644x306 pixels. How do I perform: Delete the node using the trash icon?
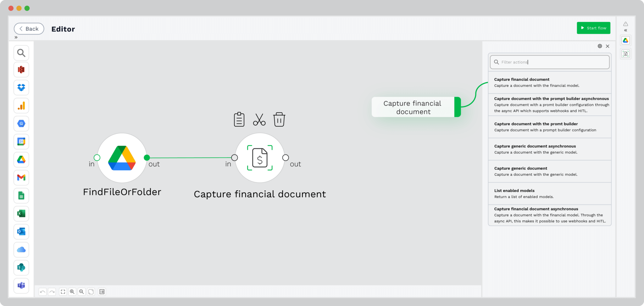[x=279, y=119]
